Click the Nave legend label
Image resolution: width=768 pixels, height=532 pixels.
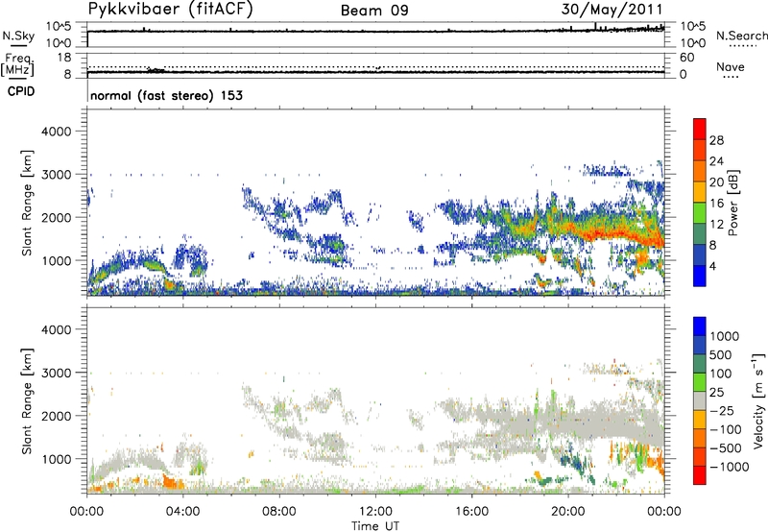[x=730, y=66]
